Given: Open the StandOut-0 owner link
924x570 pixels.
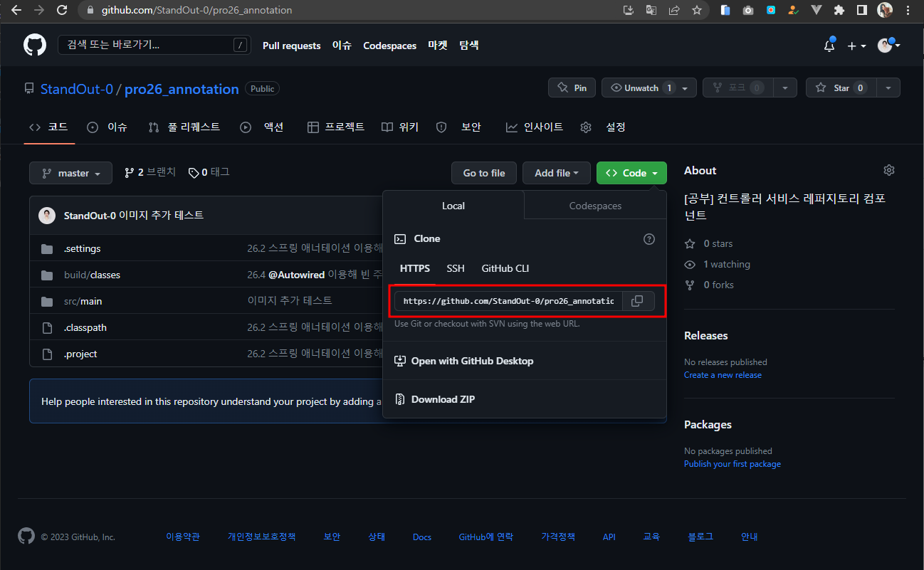Looking at the screenshot, I should point(77,89).
